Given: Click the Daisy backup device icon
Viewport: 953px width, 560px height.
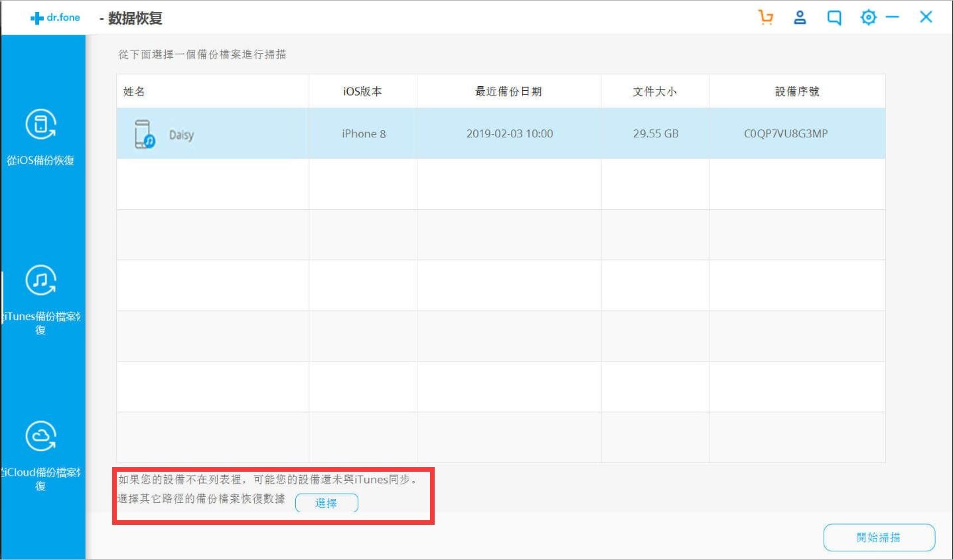Looking at the screenshot, I should click(144, 134).
